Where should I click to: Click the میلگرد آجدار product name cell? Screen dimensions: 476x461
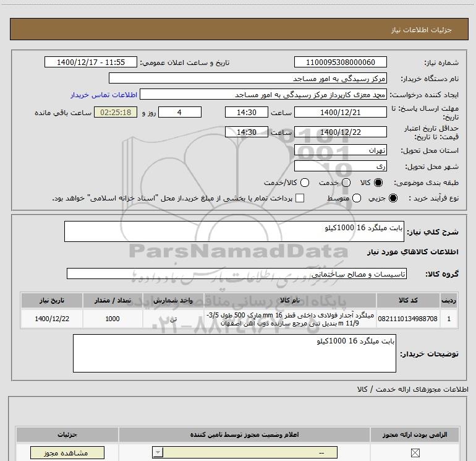coord(290,319)
